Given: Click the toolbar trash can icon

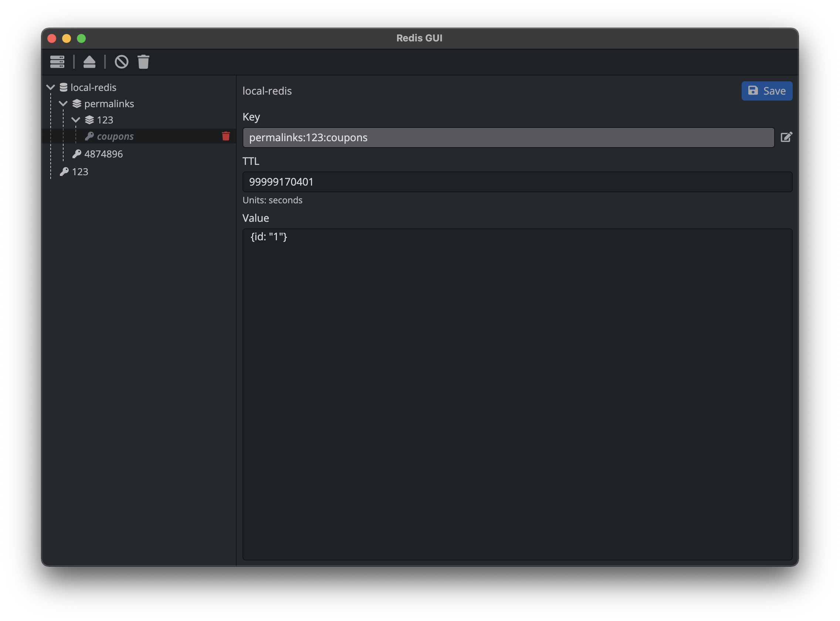Looking at the screenshot, I should 143,62.
